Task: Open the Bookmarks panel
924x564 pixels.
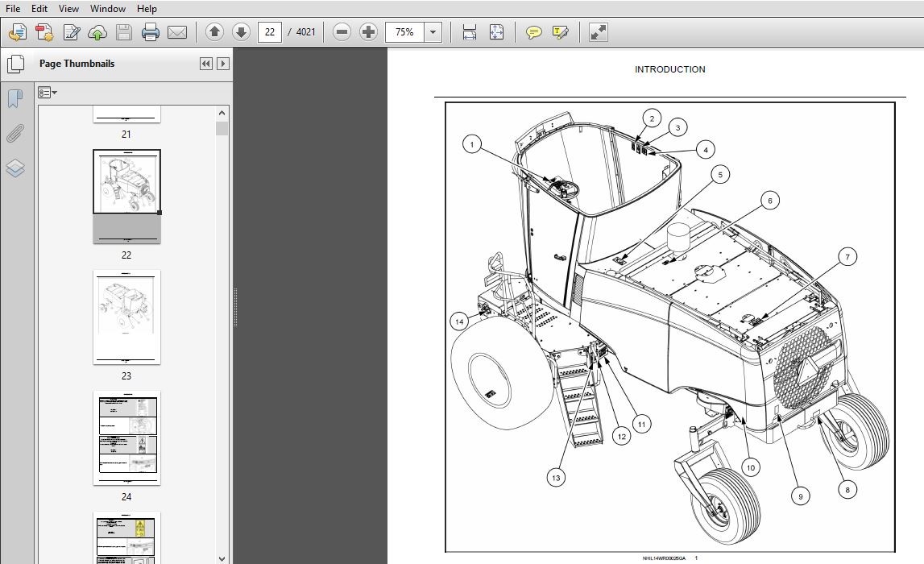Action: [15, 97]
